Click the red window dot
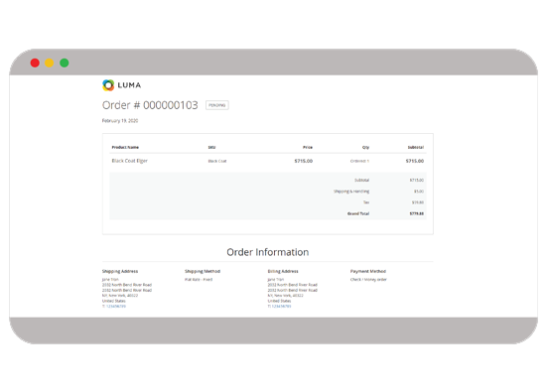Viewport: 547px width, 392px height. point(35,63)
